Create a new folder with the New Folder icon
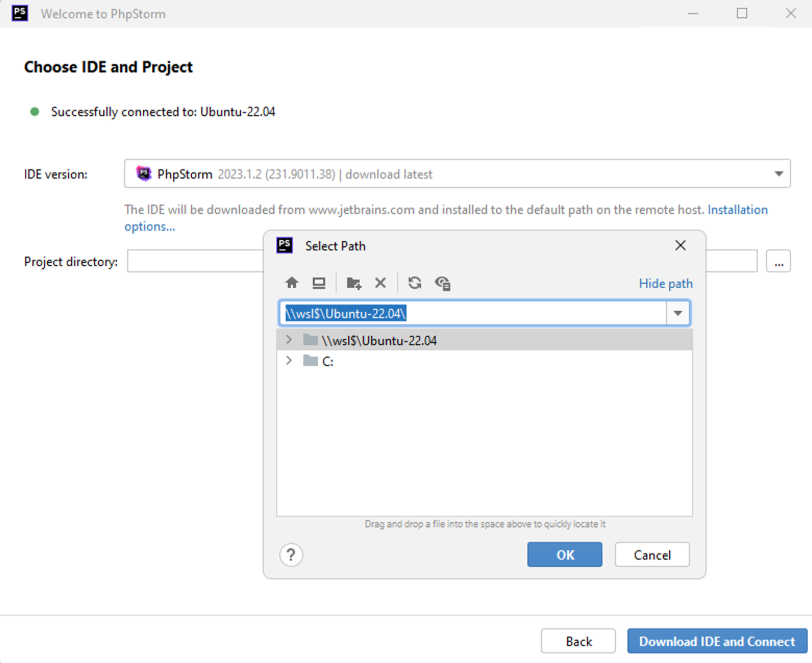Screen dimensions: 812x663 (353, 283)
